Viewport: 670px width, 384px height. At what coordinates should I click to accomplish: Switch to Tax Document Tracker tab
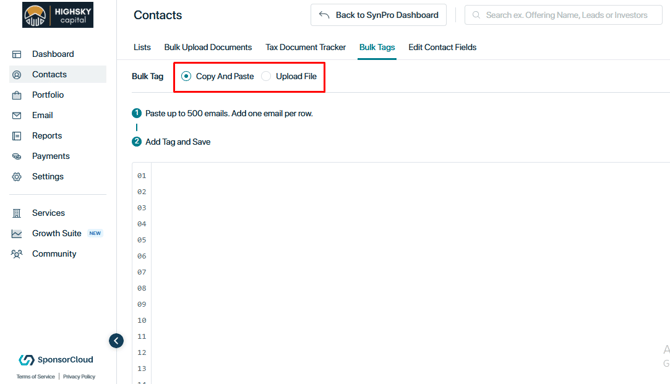[x=306, y=47]
